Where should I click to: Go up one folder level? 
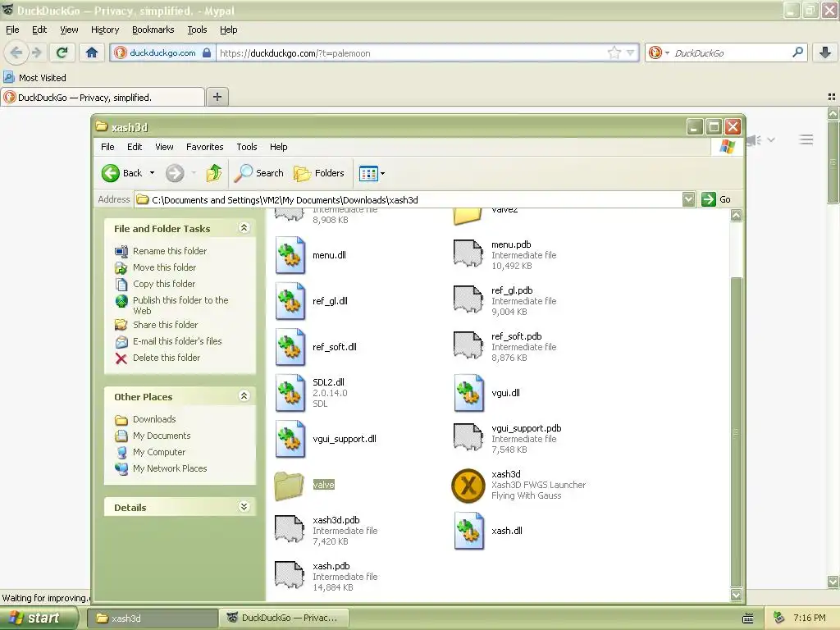click(213, 173)
